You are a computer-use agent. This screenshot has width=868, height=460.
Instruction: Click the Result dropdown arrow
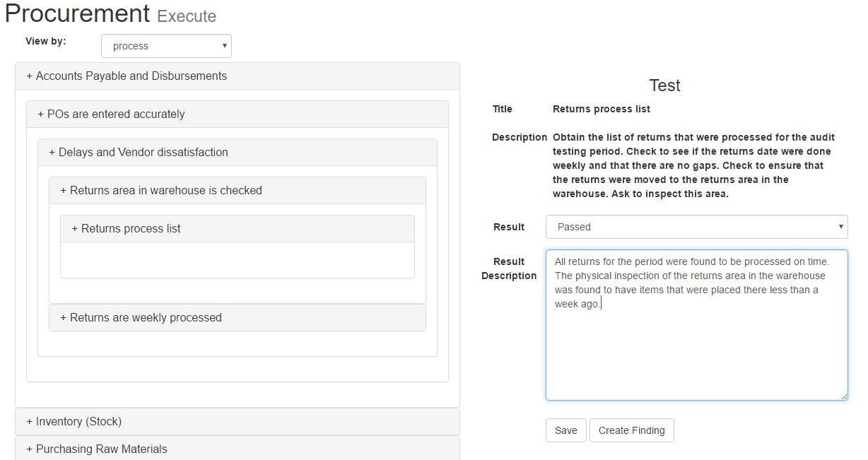tap(840, 226)
